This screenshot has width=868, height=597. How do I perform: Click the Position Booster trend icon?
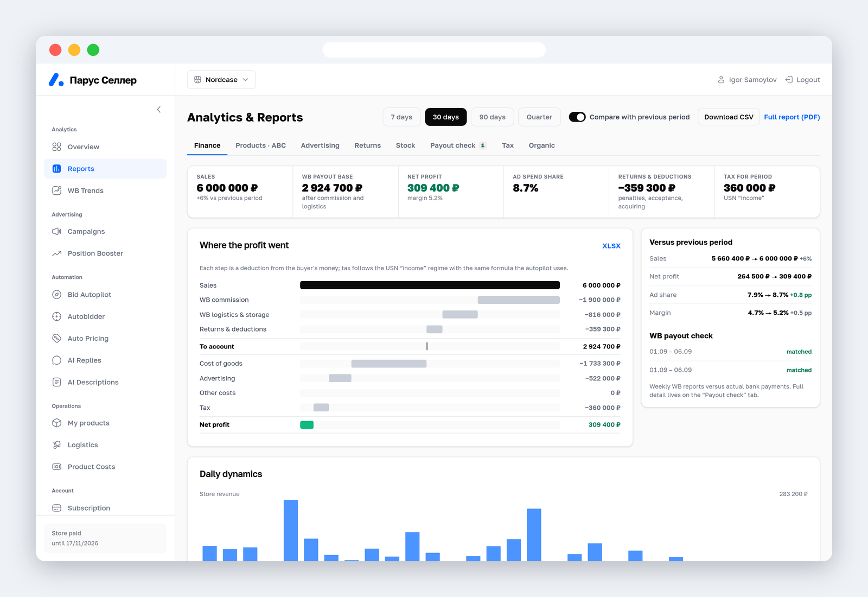[56, 253]
